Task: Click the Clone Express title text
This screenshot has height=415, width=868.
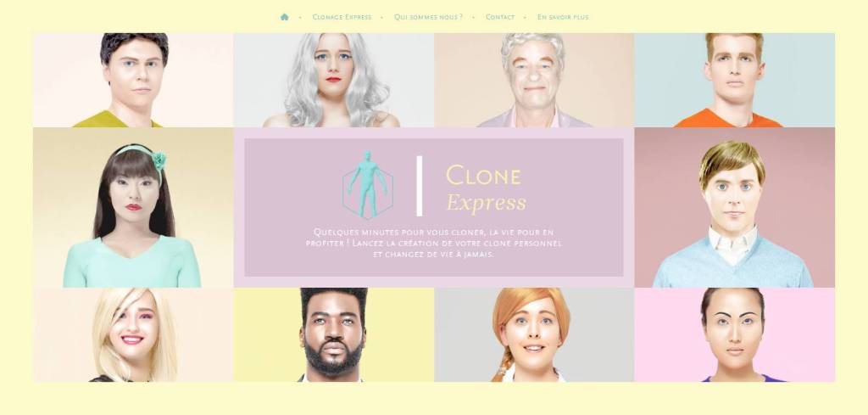Action: (486, 188)
